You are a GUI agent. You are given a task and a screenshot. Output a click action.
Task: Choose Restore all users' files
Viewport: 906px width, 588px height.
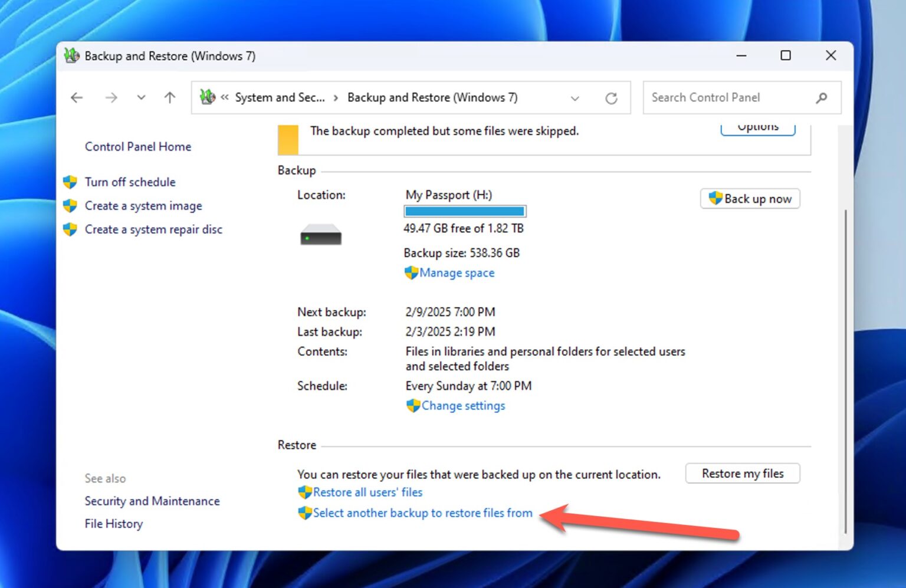(368, 492)
